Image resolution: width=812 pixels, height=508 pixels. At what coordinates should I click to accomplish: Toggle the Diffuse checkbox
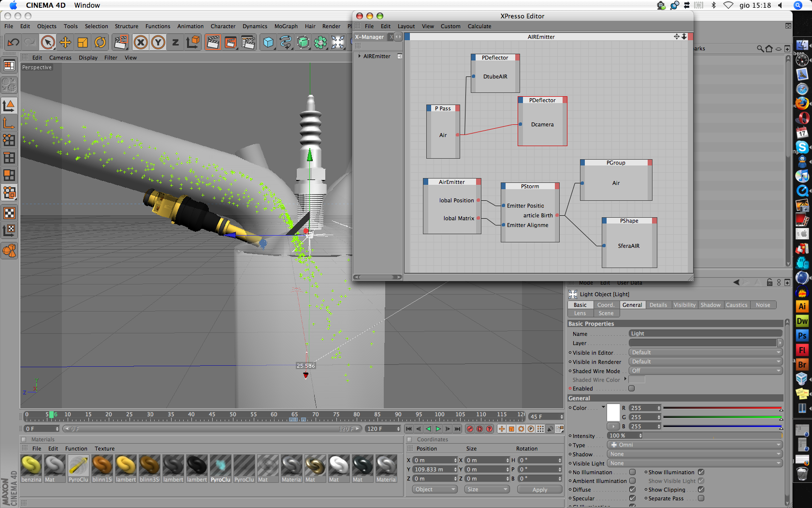pyautogui.click(x=632, y=490)
